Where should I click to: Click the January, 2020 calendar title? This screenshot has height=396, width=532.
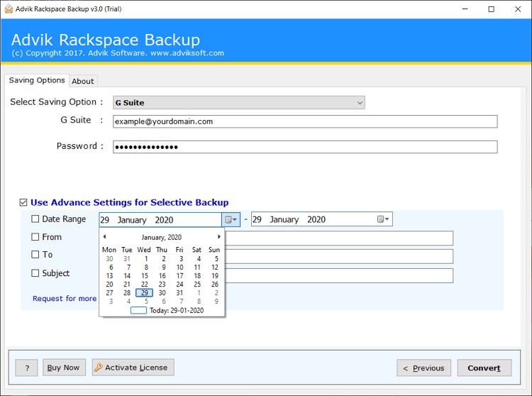162,237
